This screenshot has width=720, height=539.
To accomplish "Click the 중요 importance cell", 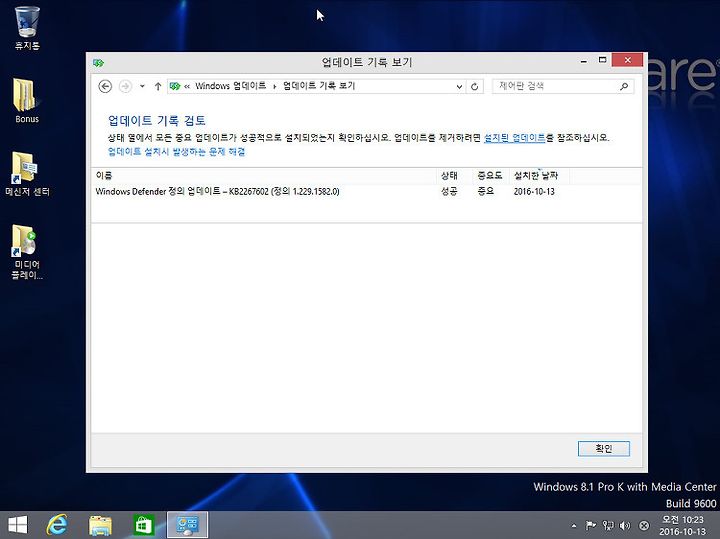I will coord(486,191).
